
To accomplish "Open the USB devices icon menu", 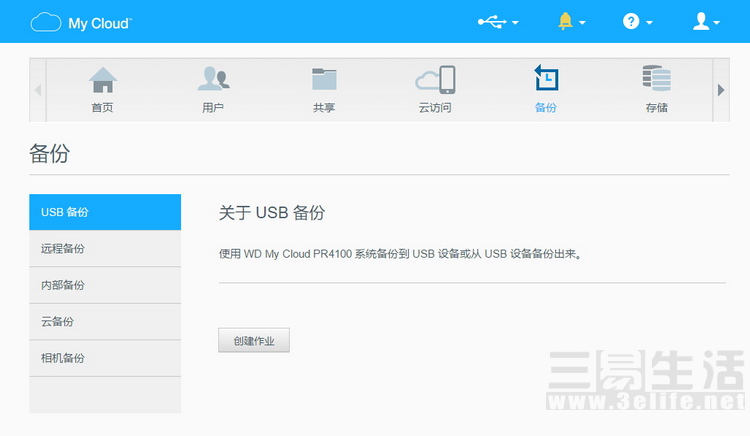I will click(x=492, y=22).
